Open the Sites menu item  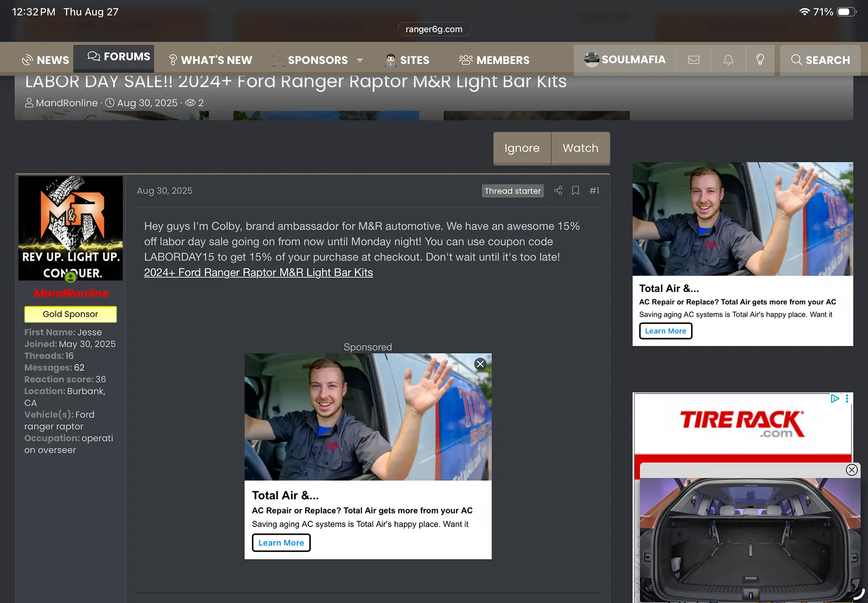point(407,60)
